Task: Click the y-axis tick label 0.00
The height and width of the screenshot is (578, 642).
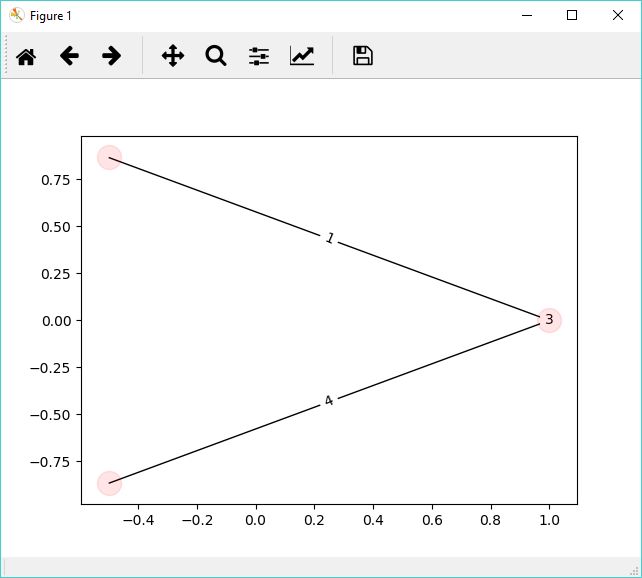Action: point(56,321)
